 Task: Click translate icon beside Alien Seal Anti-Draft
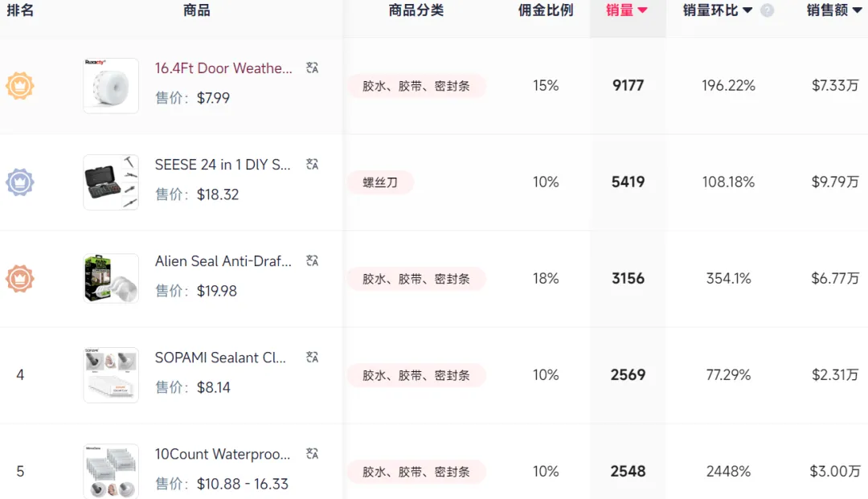313,261
